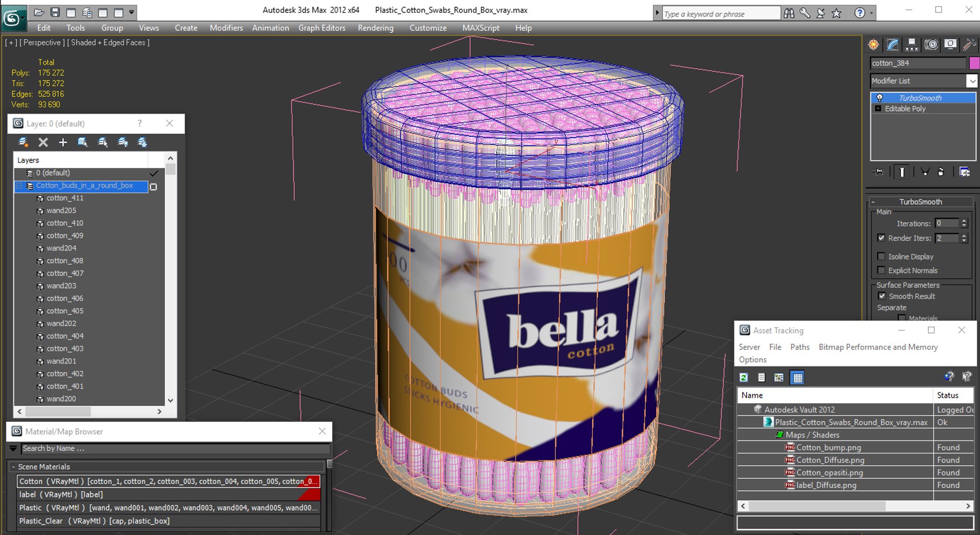
Task: Open Material/Map Browser options arrow
Action: 13,449
